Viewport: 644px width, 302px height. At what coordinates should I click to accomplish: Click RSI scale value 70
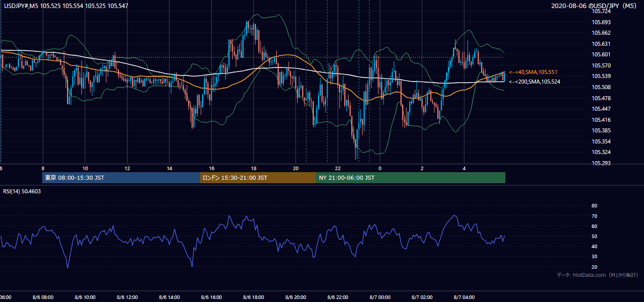[x=595, y=216]
